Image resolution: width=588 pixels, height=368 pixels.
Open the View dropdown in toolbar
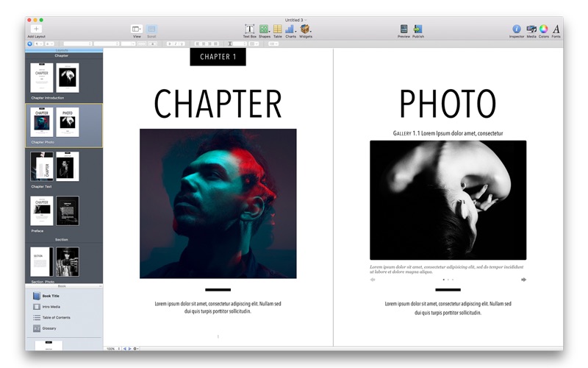pyautogui.click(x=137, y=29)
